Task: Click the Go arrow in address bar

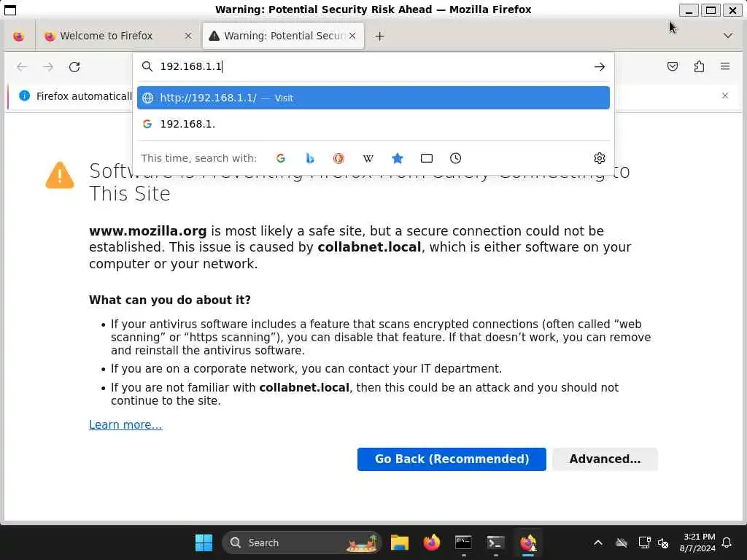Action: click(600, 66)
